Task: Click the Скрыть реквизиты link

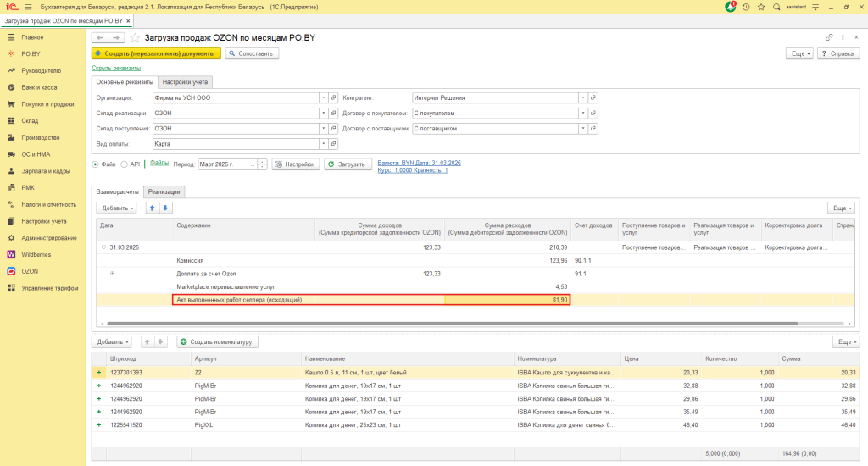Action: click(116, 68)
